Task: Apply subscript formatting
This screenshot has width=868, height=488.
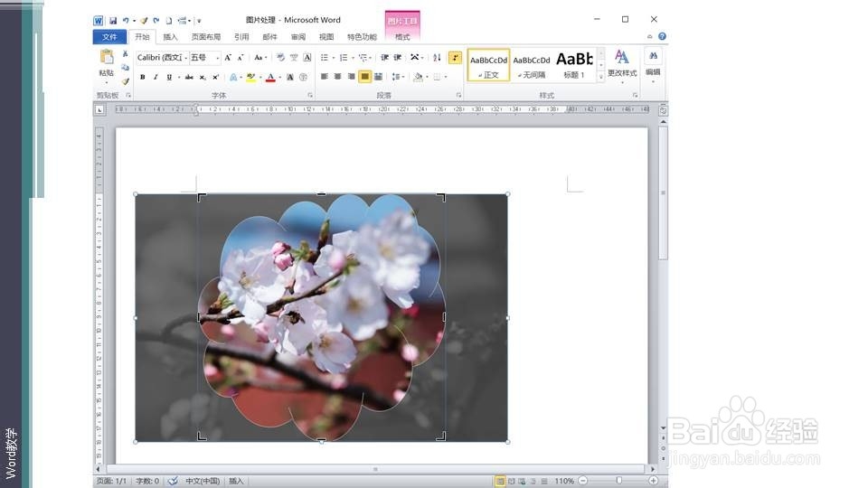Action: click(203, 77)
